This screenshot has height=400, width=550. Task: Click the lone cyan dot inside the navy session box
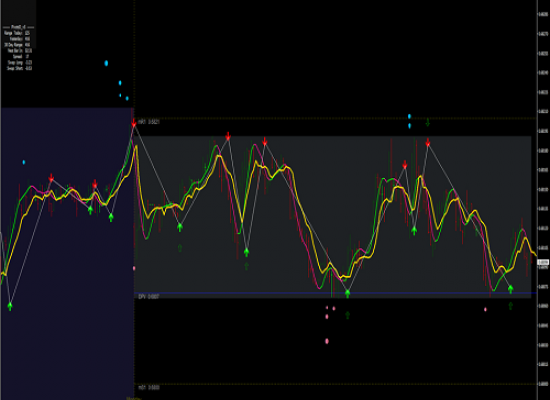24,162
